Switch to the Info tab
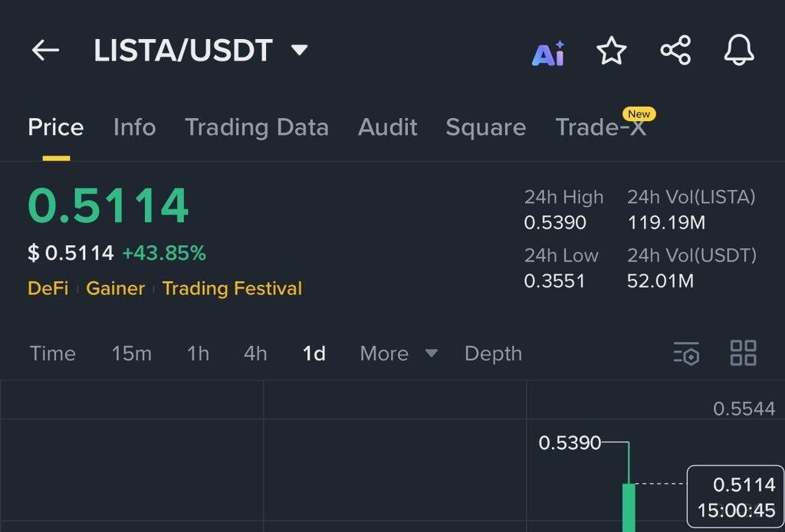The height and width of the screenshot is (532, 785). point(134,127)
